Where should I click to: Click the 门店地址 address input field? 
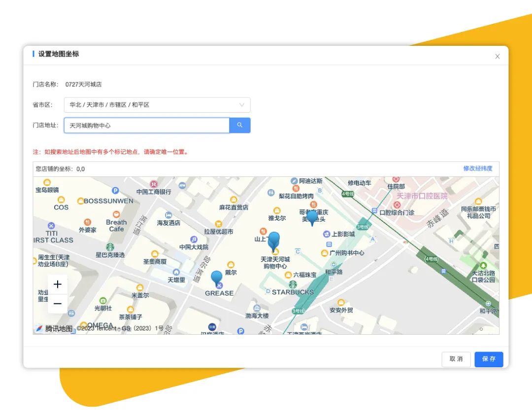pos(147,126)
